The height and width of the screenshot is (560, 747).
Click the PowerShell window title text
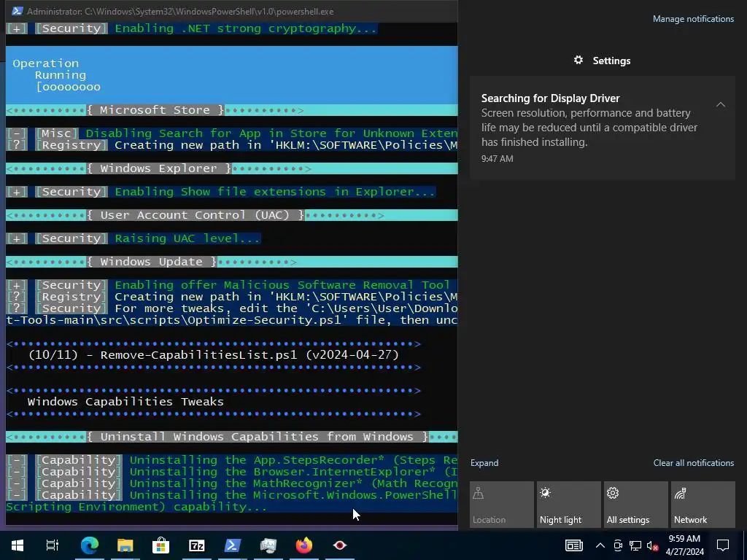tap(180, 12)
